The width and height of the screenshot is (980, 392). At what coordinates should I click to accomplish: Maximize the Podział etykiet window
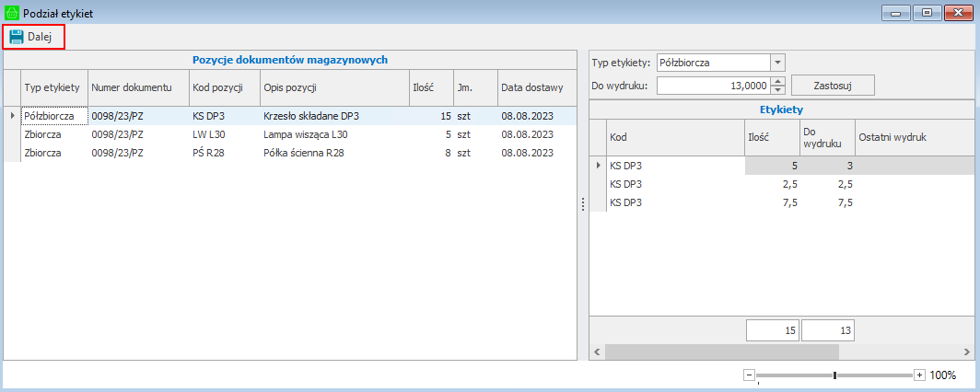tap(927, 12)
